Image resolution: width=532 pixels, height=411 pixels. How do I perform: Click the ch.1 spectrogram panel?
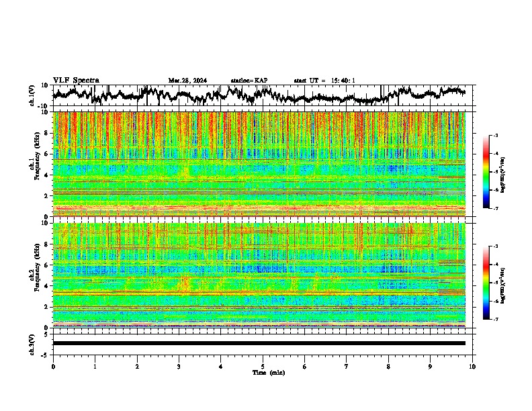[259, 164]
